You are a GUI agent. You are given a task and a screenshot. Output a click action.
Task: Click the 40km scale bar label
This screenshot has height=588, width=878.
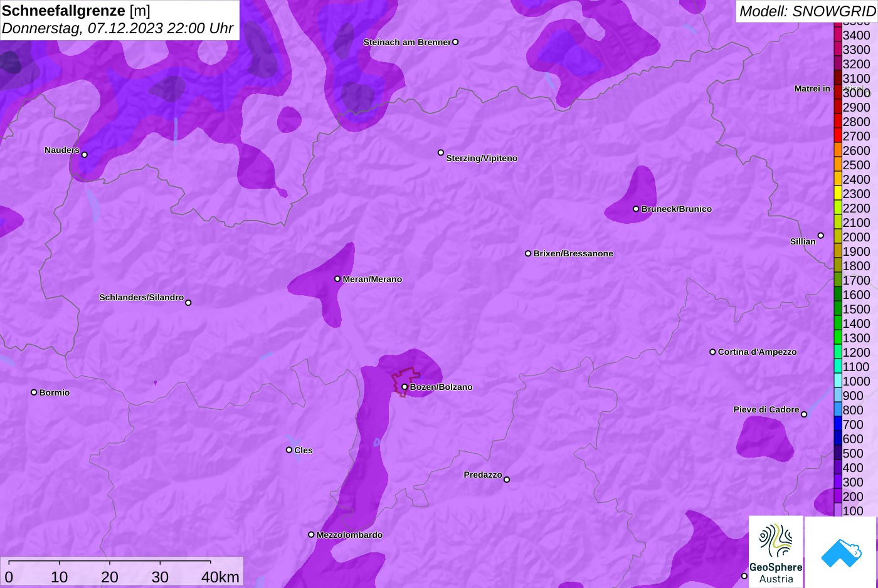[220, 577]
